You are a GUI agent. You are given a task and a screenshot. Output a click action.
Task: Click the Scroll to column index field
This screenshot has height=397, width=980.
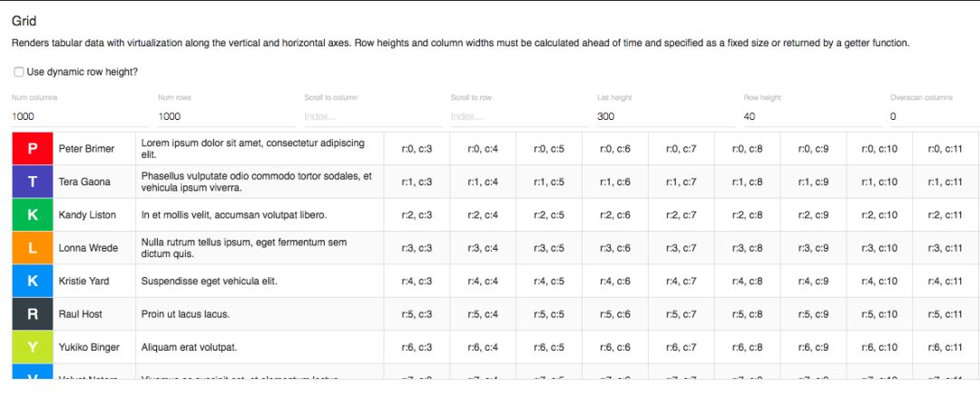coord(369,116)
